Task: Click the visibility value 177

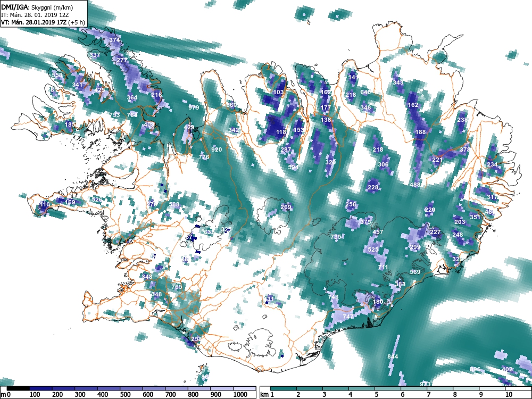Action: pyautogui.click(x=326, y=107)
